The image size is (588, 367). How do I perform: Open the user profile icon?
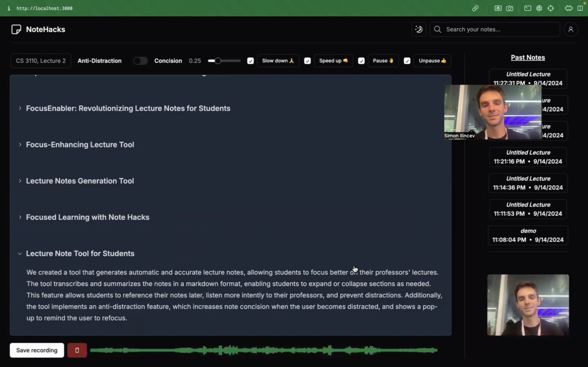click(570, 29)
